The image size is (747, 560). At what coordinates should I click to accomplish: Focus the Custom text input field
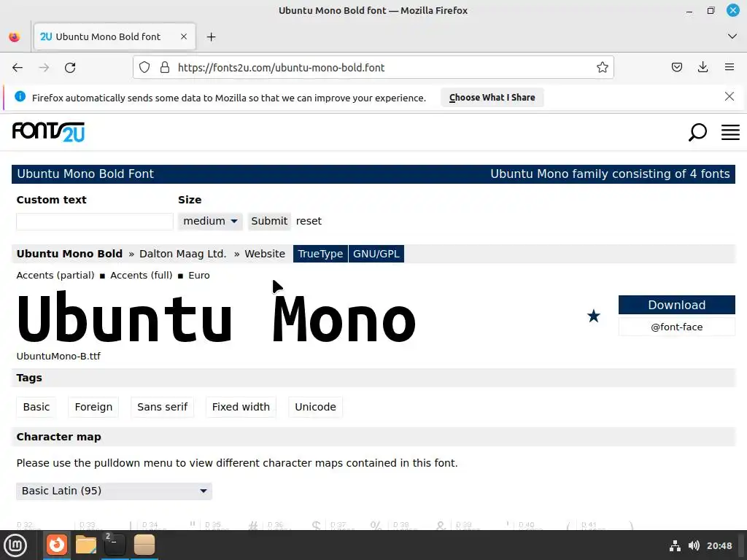coord(95,222)
